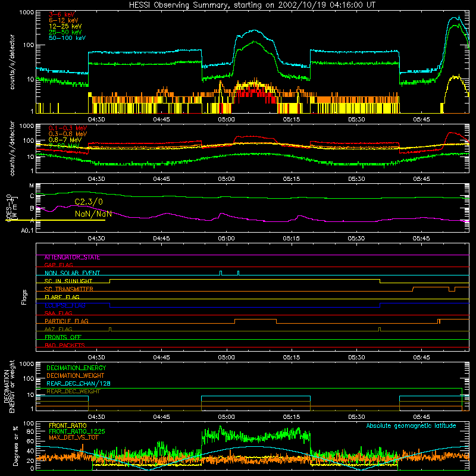Viewport: 476px width, 476px height.
Task: Select 05:45 tick label under Flags panel
Action: point(421,358)
